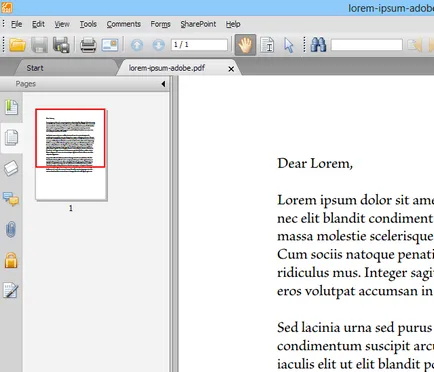Open the Signatures pen panel
The image size is (434, 372).
[11, 290]
